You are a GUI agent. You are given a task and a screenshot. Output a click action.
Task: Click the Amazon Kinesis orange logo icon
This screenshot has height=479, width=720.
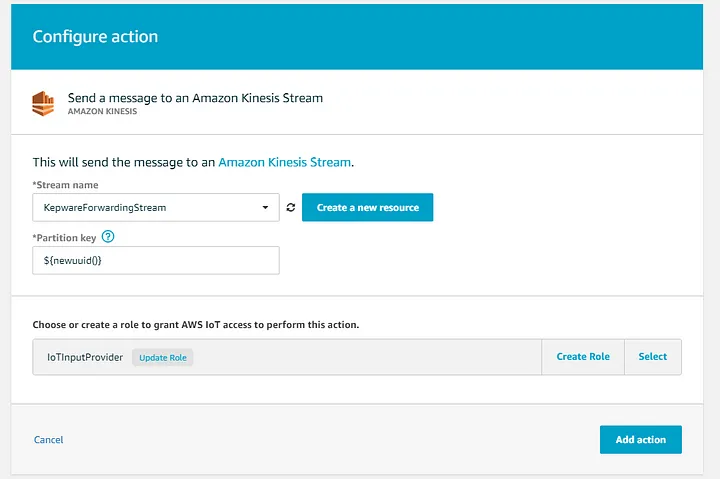[x=43, y=103]
